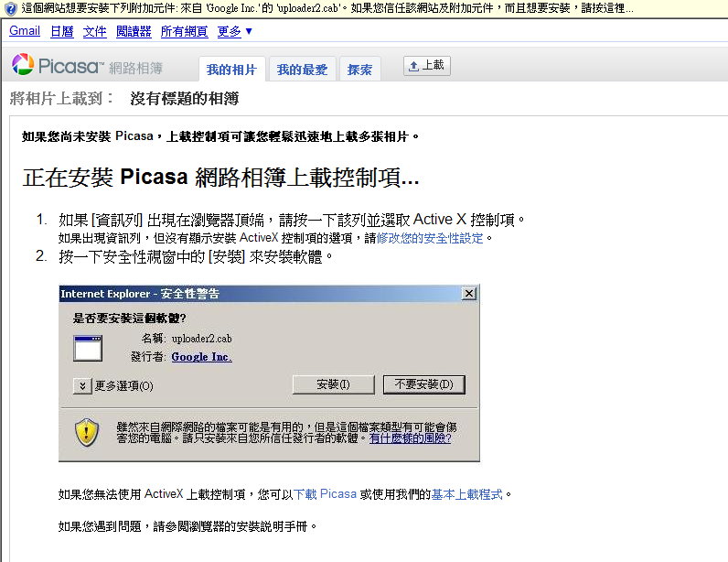Click the yellow warning shield icon
The height and width of the screenshot is (562, 728).
87,432
